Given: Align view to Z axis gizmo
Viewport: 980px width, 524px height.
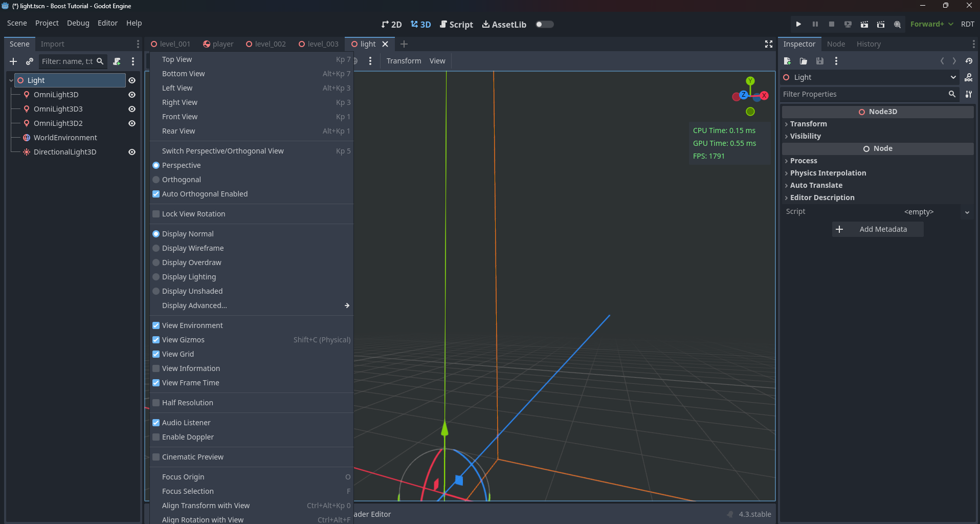Looking at the screenshot, I should [743, 95].
